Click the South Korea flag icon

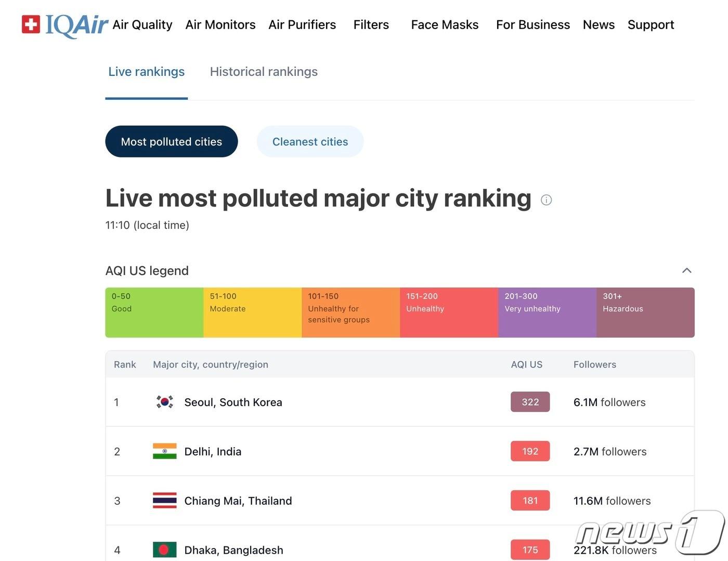pos(165,402)
